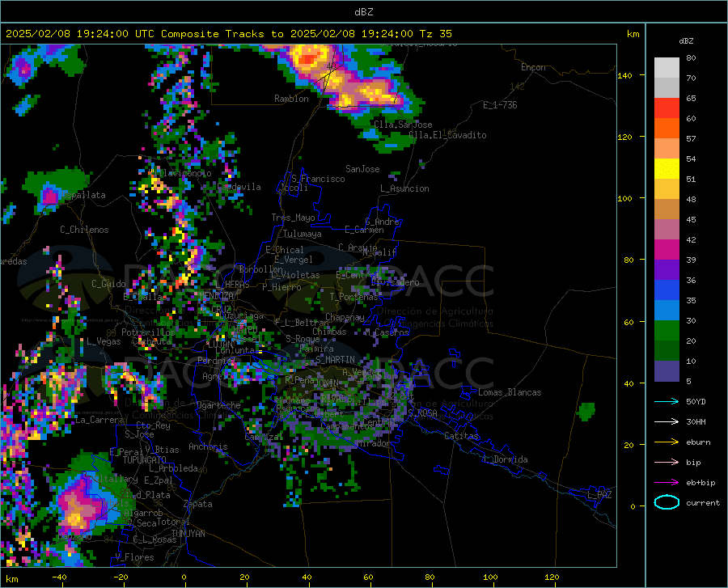Viewport: 728px width, 588px height.
Task: Click the 140 tick on the vertical km axis
Action: tap(625, 76)
